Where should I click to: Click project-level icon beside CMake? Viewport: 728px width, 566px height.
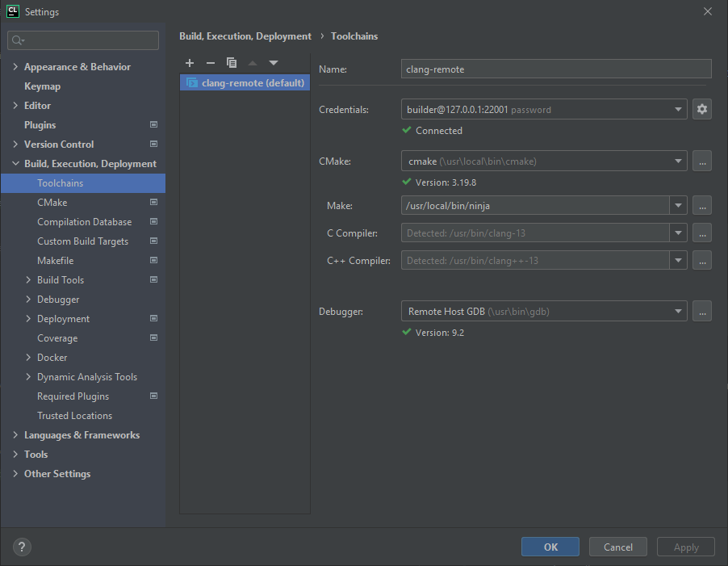pyautogui.click(x=153, y=202)
